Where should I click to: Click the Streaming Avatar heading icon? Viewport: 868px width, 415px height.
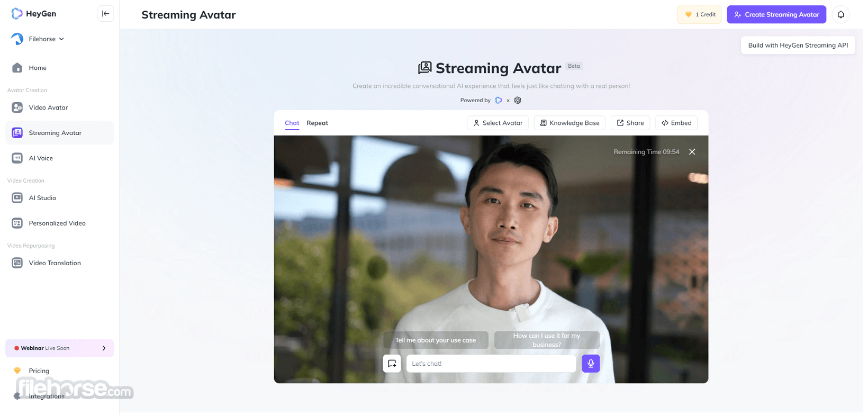point(424,68)
